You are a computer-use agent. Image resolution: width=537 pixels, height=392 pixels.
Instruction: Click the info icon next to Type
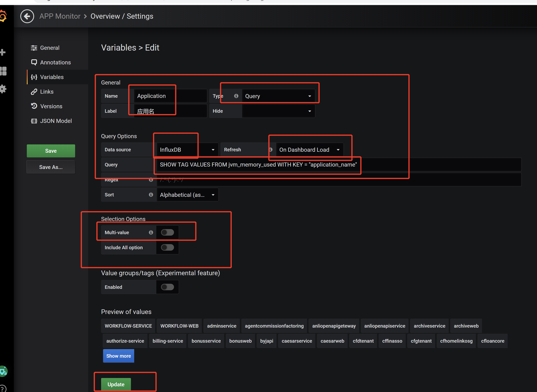click(x=236, y=96)
